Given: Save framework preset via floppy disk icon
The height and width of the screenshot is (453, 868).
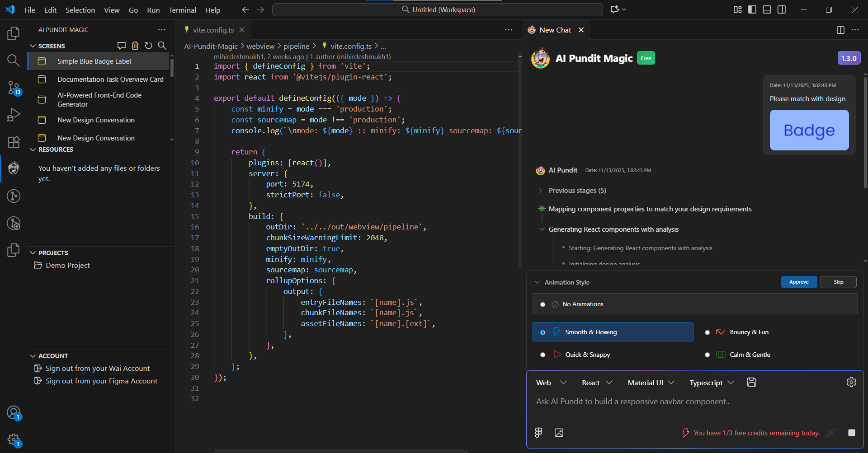Looking at the screenshot, I should click(751, 382).
